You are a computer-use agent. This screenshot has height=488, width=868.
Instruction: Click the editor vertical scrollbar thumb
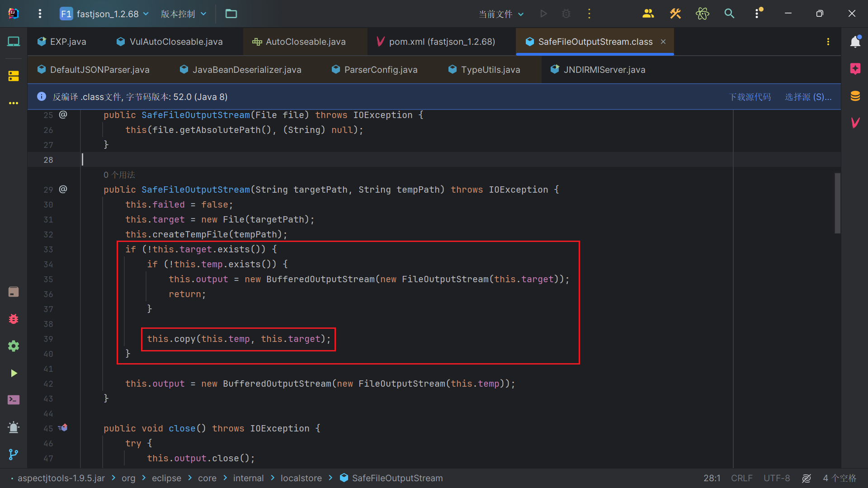[837, 203]
